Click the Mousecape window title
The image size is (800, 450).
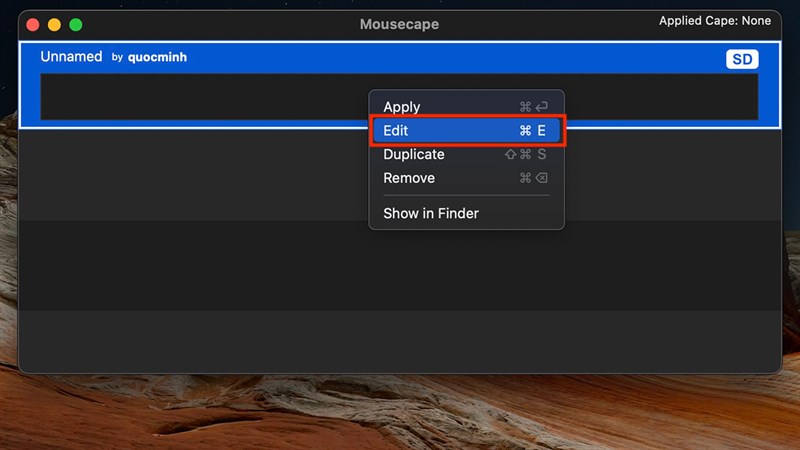[399, 24]
